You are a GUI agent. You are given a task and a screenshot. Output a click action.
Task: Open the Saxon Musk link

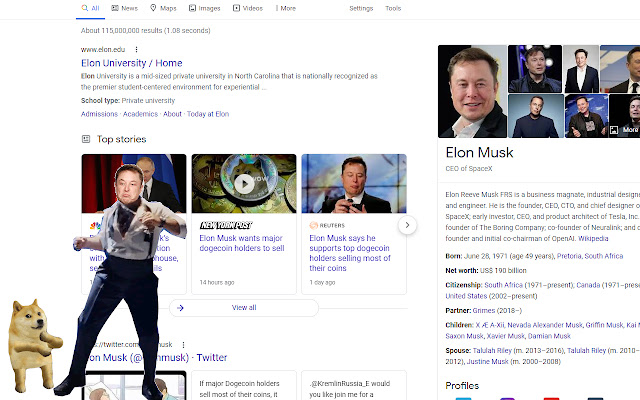click(464, 336)
